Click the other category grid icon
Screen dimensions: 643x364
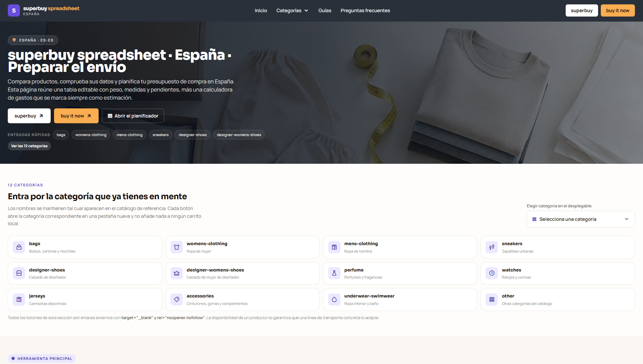tap(492, 300)
